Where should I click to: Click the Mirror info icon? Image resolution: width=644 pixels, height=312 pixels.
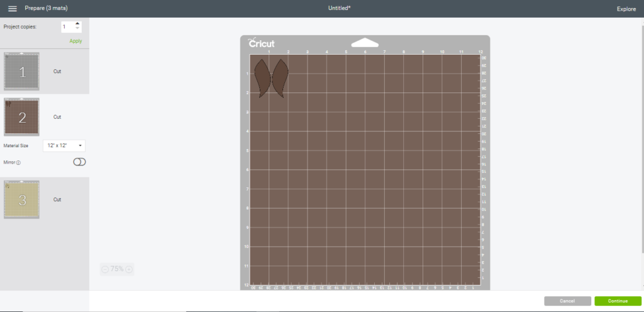tap(18, 162)
